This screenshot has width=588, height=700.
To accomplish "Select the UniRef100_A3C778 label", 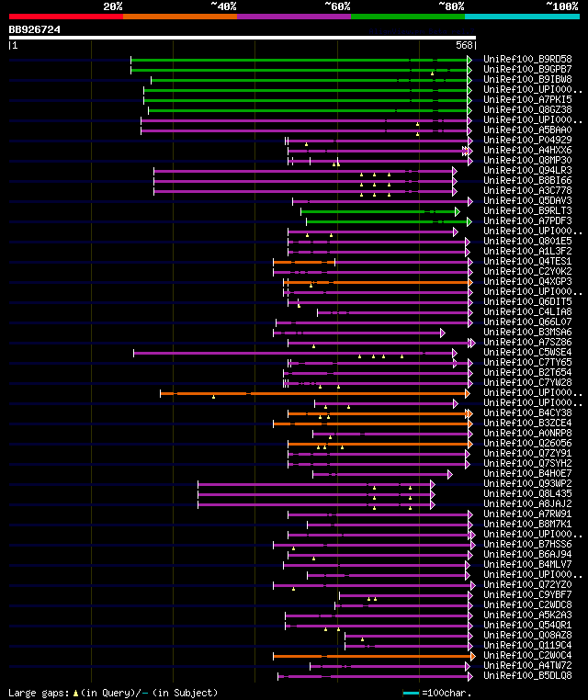I will coord(527,191).
